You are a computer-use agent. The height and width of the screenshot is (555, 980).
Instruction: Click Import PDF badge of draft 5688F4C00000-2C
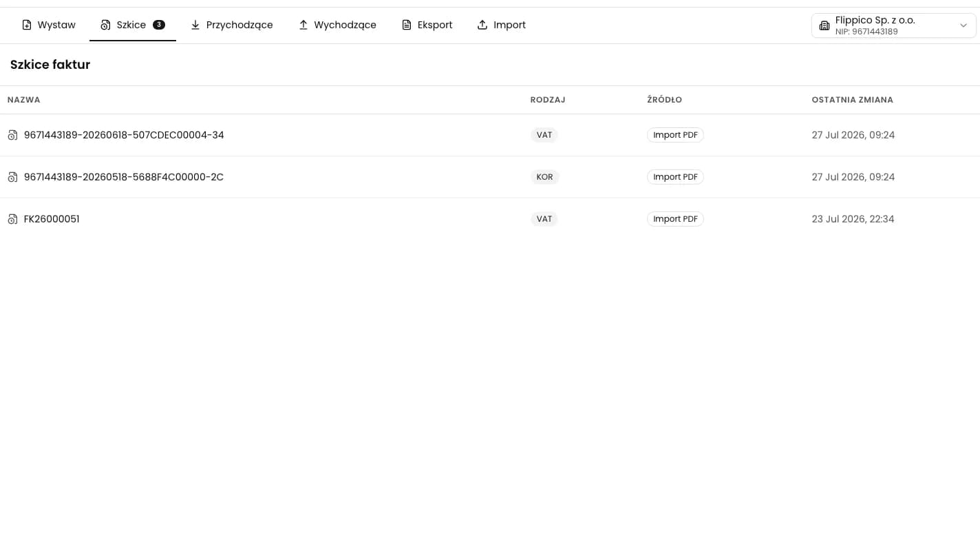[675, 177]
